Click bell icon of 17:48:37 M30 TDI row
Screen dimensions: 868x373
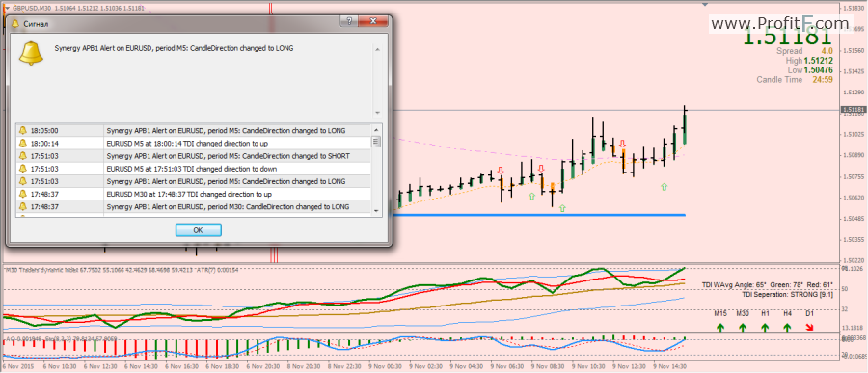(x=23, y=194)
